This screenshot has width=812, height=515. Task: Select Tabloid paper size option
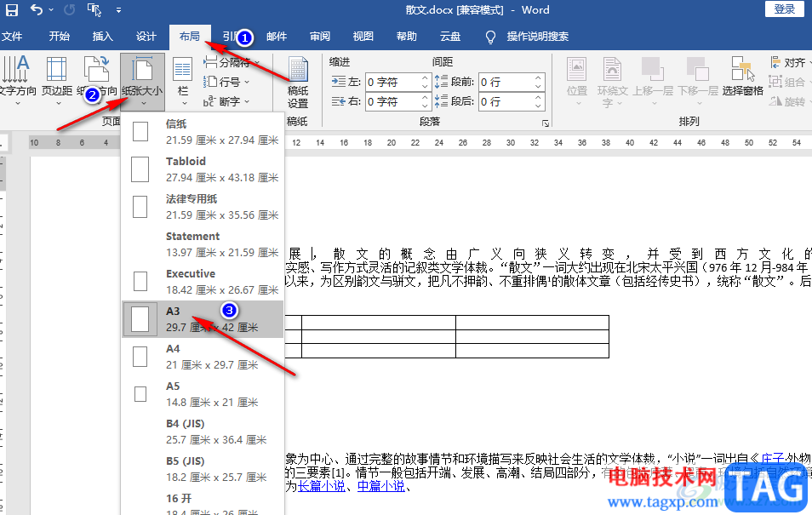pos(203,169)
